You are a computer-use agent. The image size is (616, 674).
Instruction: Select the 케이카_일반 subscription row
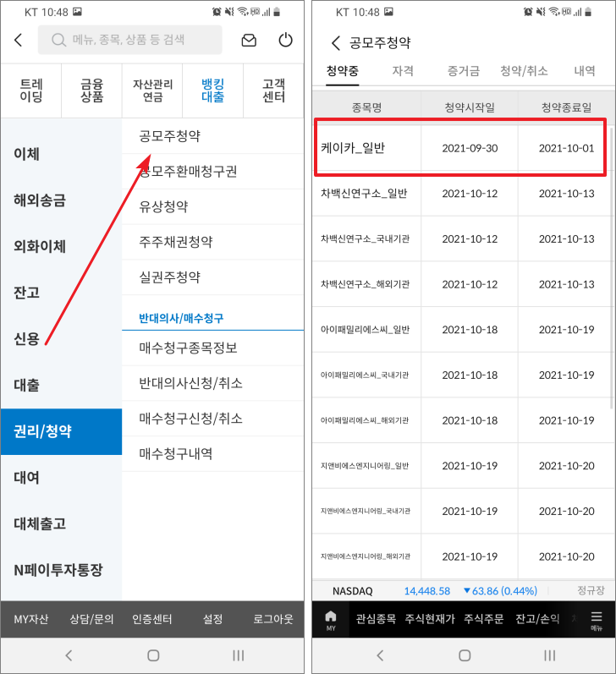460,148
